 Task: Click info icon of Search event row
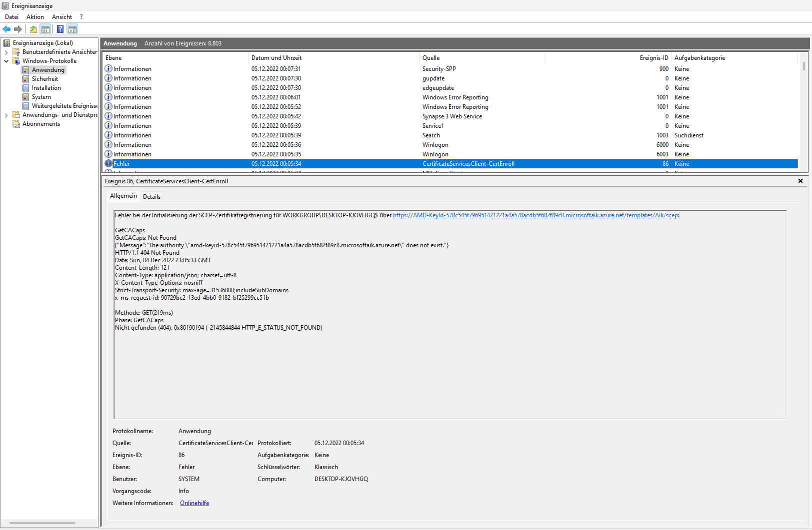pyautogui.click(x=108, y=135)
